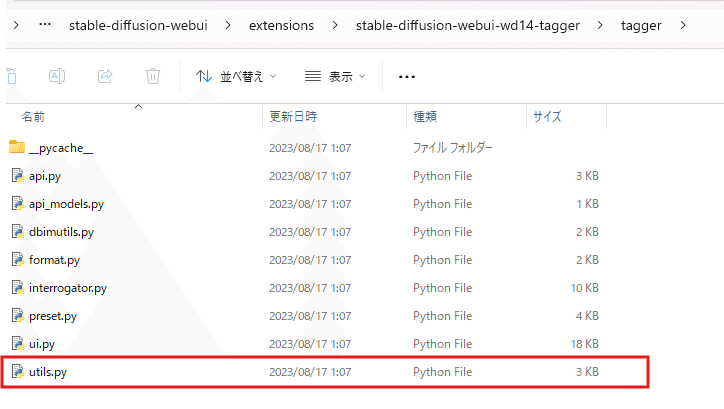This screenshot has height=409, width=724.
Task: Click the Rename toolbar icon
Action: [x=57, y=76]
